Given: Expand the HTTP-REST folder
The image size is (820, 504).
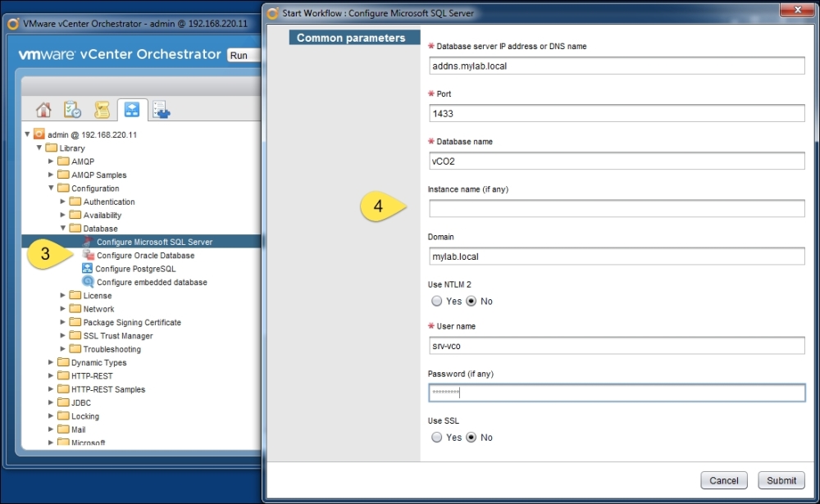Looking at the screenshot, I should click(51, 376).
